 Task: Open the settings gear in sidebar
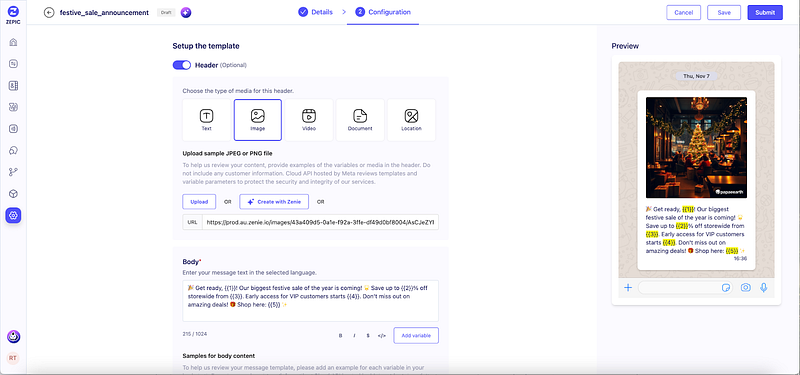click(x=13, y=216)
